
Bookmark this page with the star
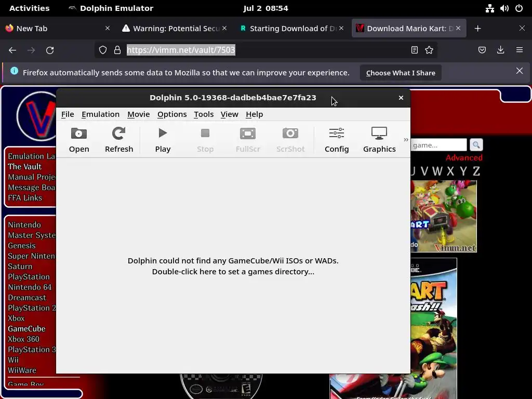click(x=429, y=50)
